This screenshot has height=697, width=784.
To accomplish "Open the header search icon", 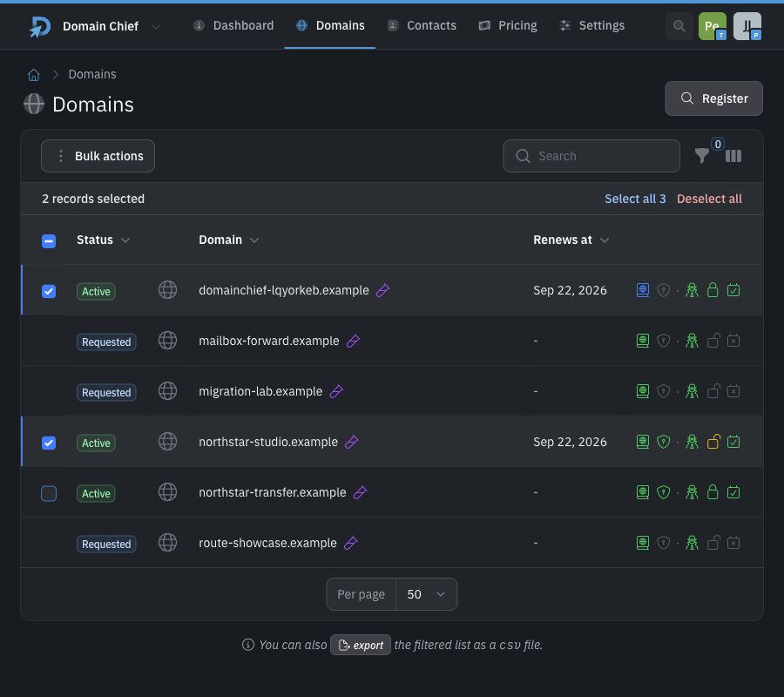I will click(x=679, y=26).
